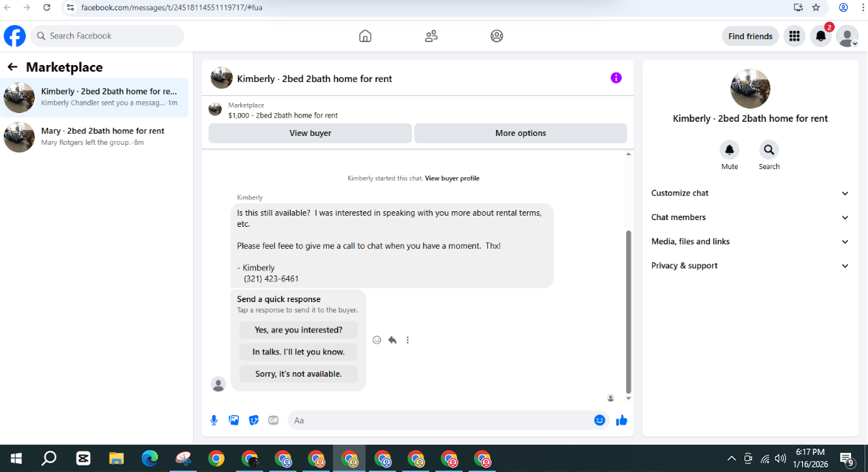This screenshot has width=868, height=472.
Task: Click the Facebook logo icon
Action: pyautogui.click(x=15, y=36)
